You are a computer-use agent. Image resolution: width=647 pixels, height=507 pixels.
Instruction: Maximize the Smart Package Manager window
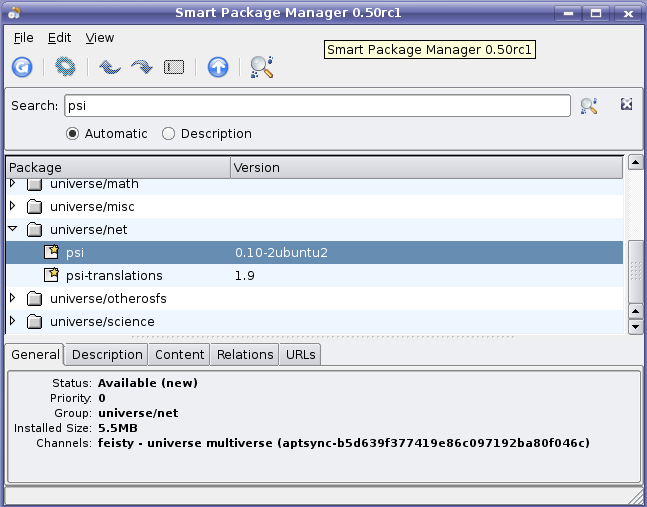point(596,13)
